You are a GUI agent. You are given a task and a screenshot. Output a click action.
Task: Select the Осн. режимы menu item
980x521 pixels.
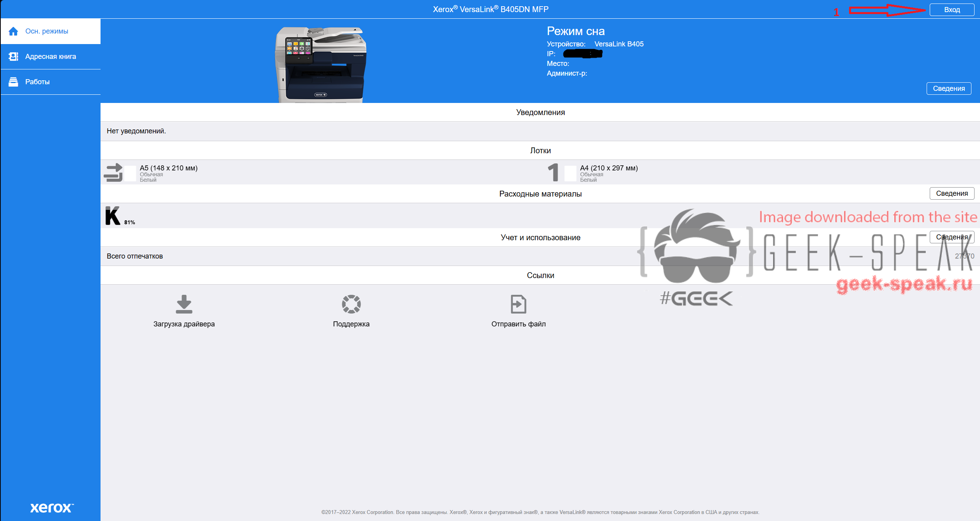tap(47, 31)
